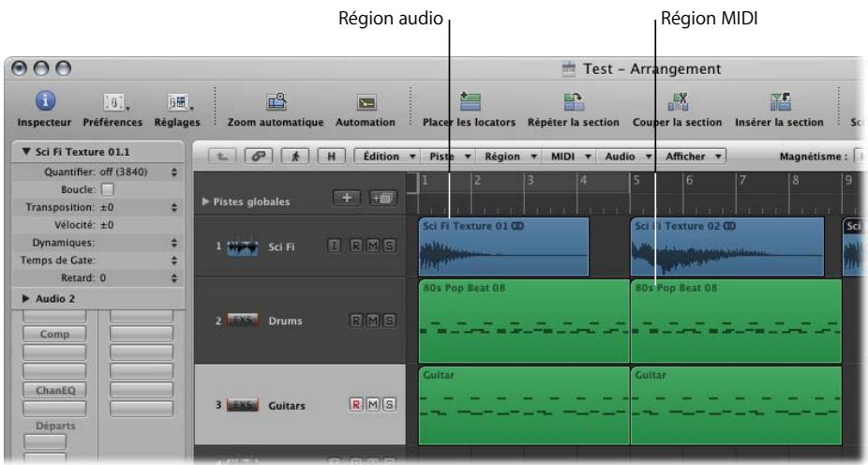Click bar 3 in the ruler
868x465 pixels.
531,180
